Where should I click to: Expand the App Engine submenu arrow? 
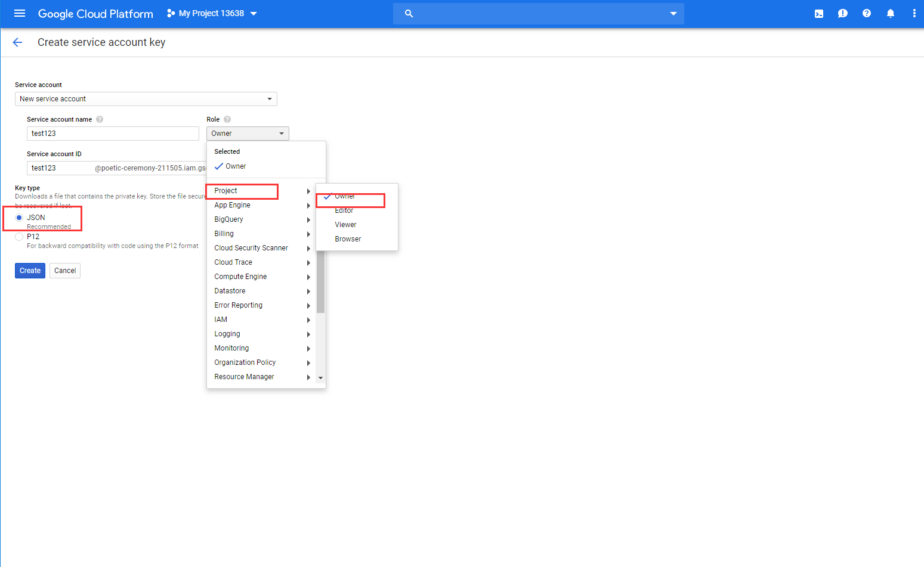point(308,206)
